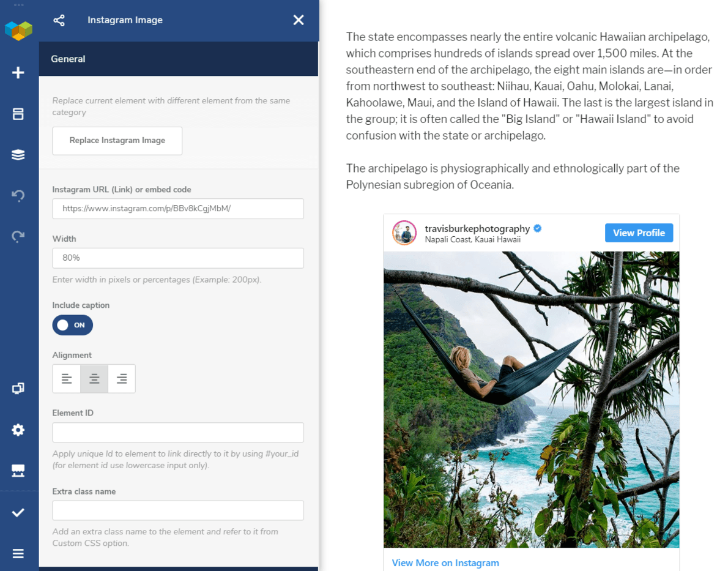Open the Add Template icon in sidebar
Image resolution: width=728 pixels, height=571 pixels.
click(x=18, y=114)
